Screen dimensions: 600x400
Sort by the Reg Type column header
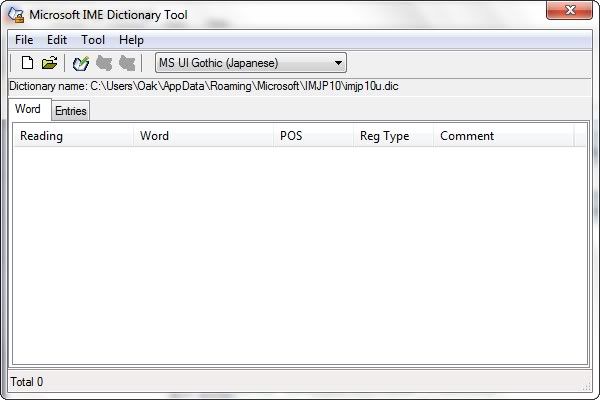coord(393,136)
